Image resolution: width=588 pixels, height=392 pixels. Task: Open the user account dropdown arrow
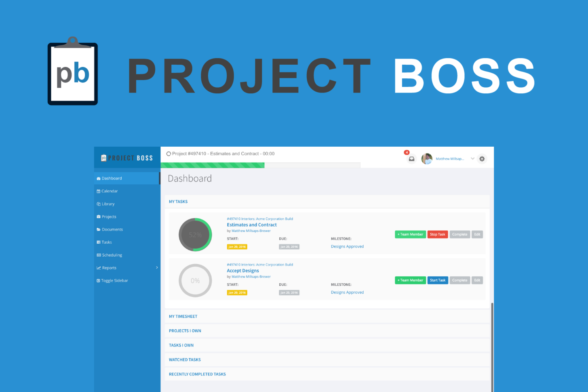[472, 159]
